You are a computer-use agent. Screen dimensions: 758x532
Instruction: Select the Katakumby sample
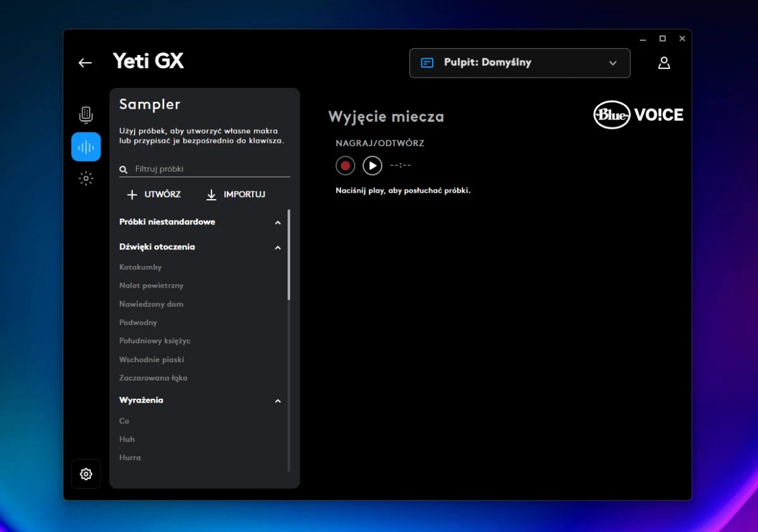pos(140,267)
